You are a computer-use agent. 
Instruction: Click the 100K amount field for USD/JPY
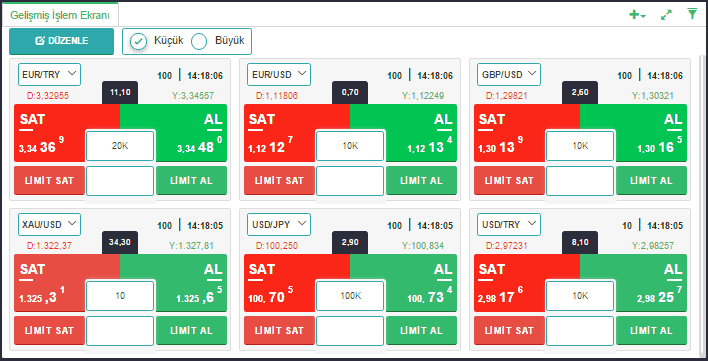pyautogui.click(x=350, y=296)
